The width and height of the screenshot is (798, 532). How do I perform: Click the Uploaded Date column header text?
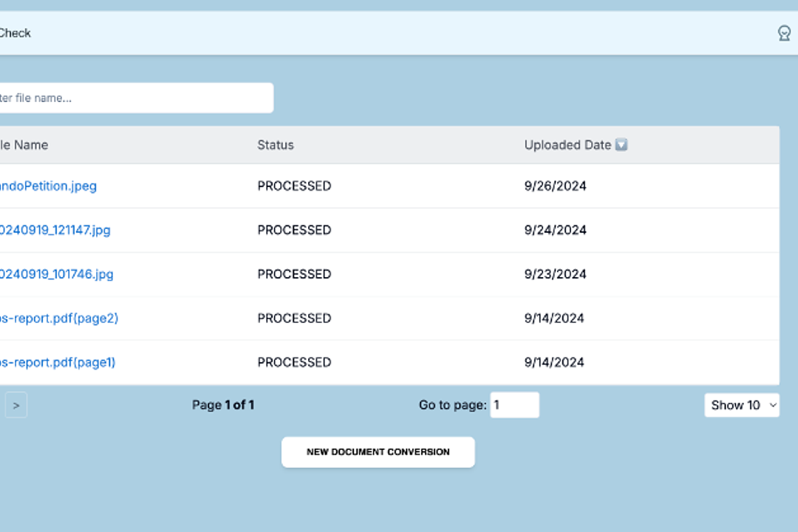coord(567,145)
